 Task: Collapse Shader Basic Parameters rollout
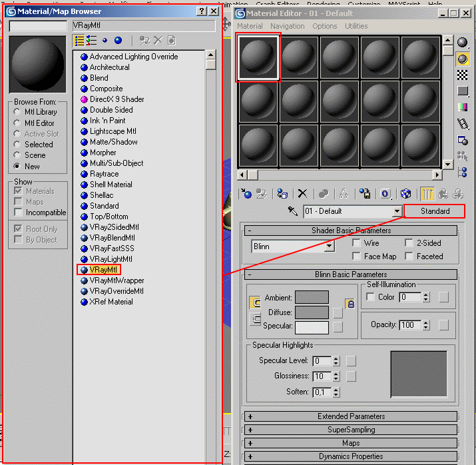tap(351, 231)
